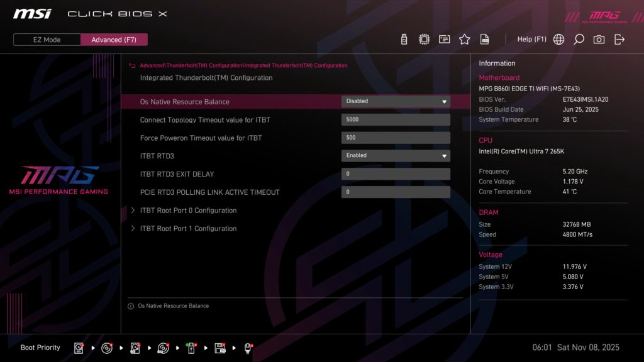Click the star Favorites icon
The image size is (644, 362).
pyautogui.click(x=464, y=38)
